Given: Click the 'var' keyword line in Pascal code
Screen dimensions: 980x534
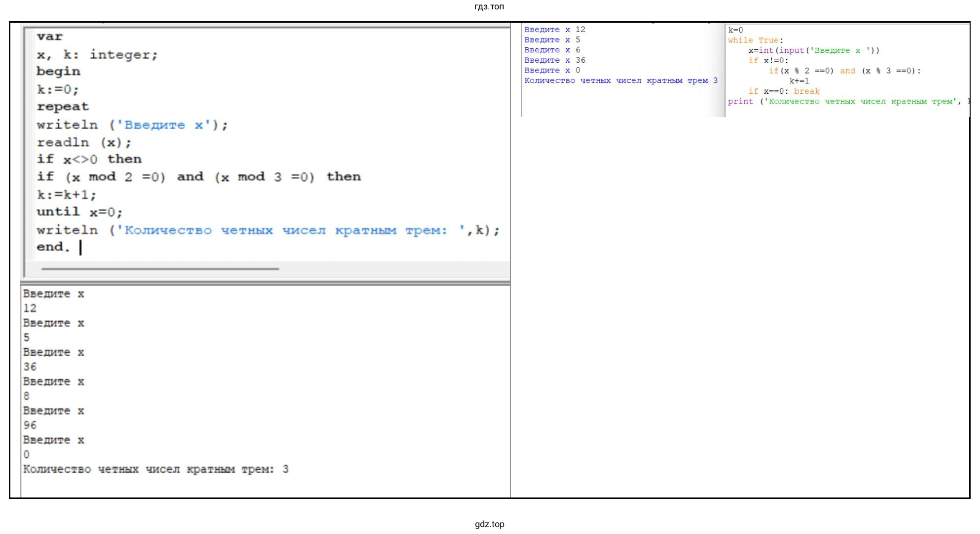Looking at the screenshot, I should pos(49,37).
